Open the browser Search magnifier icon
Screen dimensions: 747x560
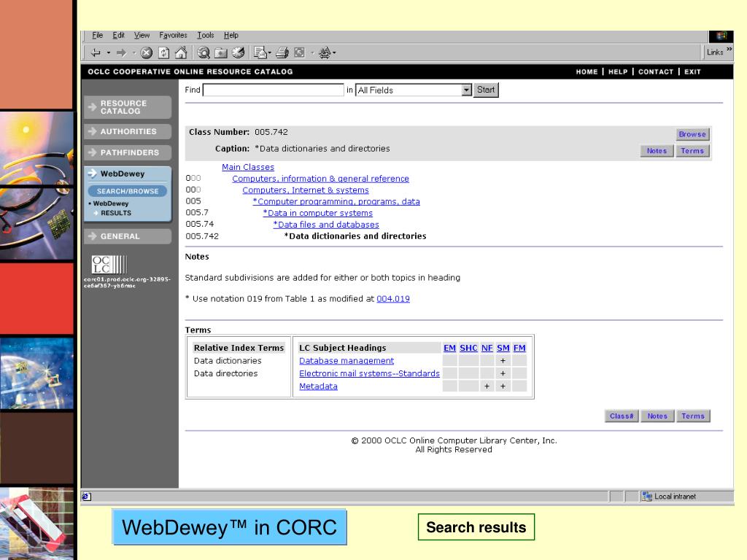pos(204,52)
